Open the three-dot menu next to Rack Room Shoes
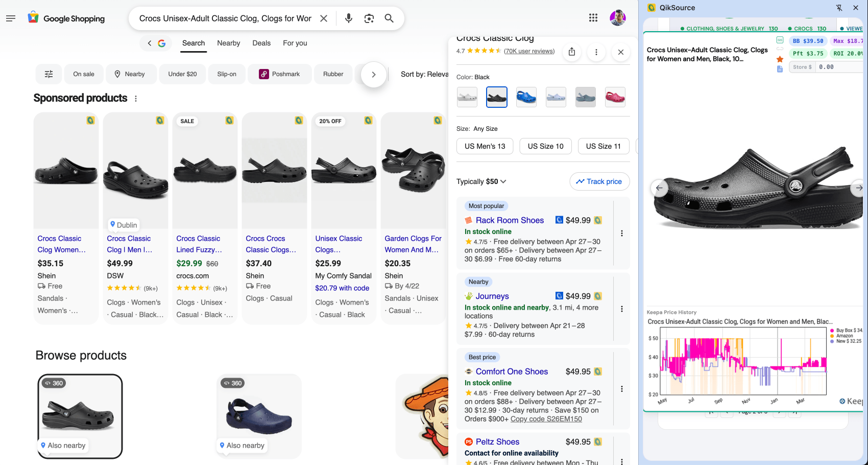The image size is (868, 465). point(622,233)
